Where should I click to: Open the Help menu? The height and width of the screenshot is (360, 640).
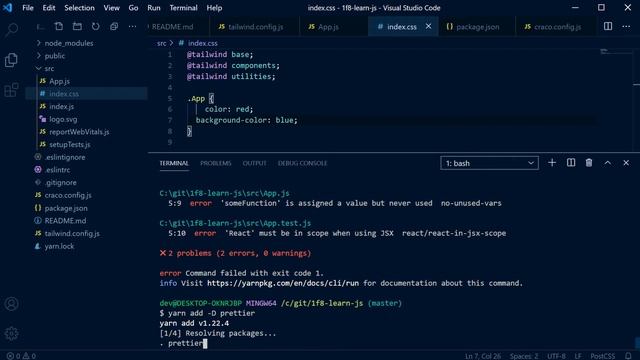pyautogui.click(x=214, y=8)
